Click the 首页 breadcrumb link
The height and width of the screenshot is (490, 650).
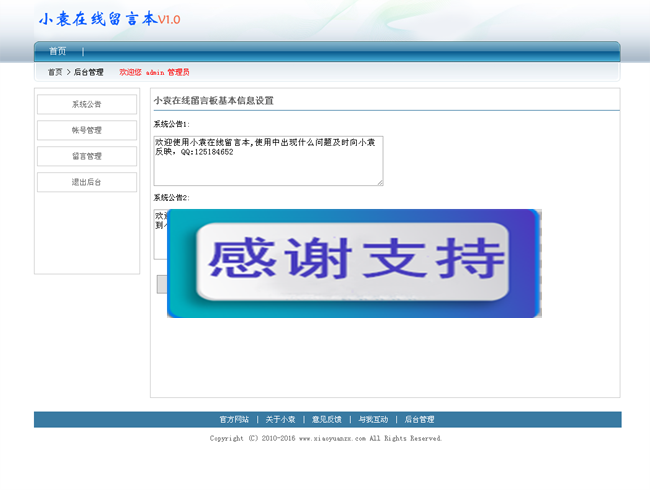click(55, 72)
